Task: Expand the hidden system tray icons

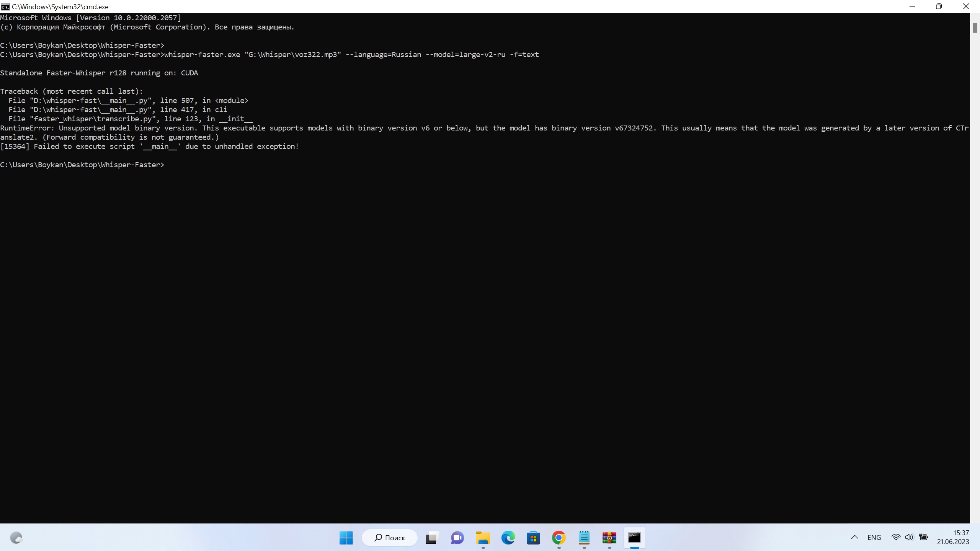Action: click(855, 537)
